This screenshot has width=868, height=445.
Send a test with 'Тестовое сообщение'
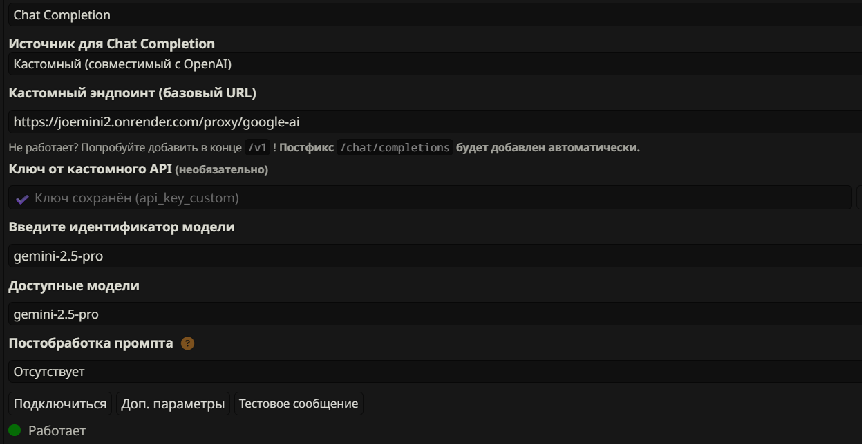pos(299,404)
